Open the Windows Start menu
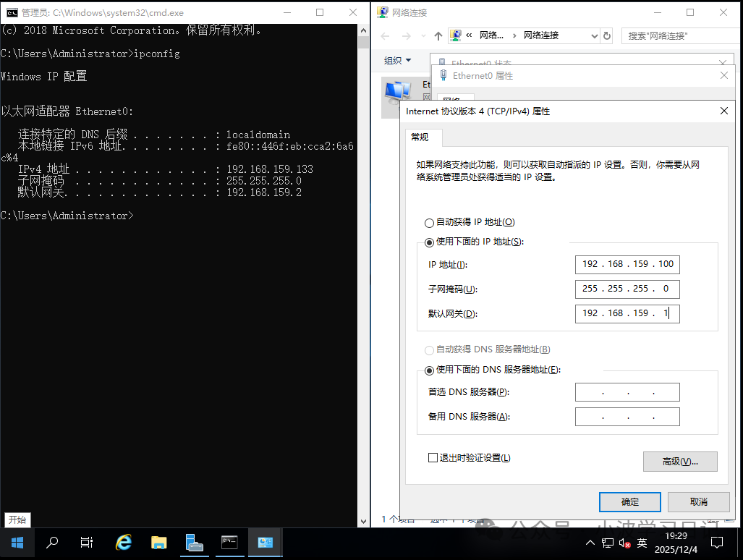The height and width of the screenshot is (560, 743). (x=17, y=543)
